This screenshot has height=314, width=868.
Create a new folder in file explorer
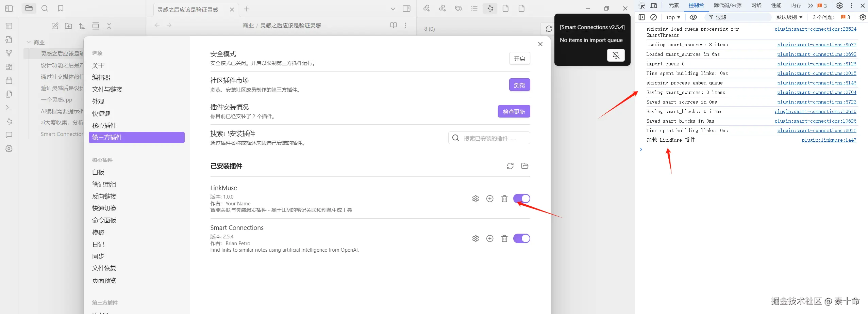coord(68,26)
